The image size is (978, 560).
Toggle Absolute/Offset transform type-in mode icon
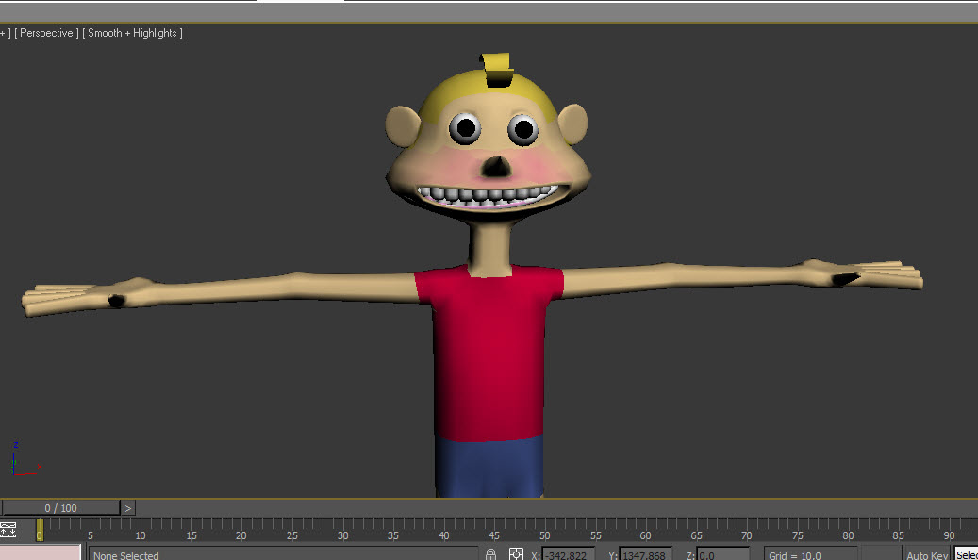click(516, 554)
